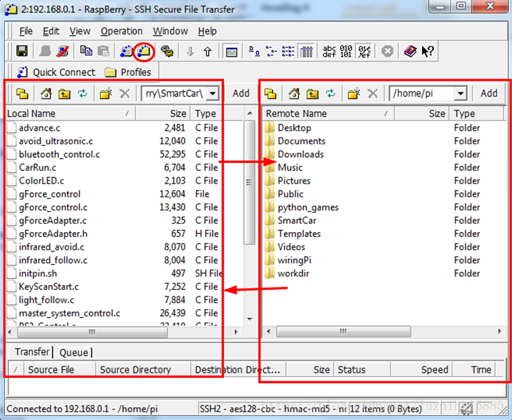512x420 pixels.
Task: Go to remote Home folder icon
Action: coord(294,94)
